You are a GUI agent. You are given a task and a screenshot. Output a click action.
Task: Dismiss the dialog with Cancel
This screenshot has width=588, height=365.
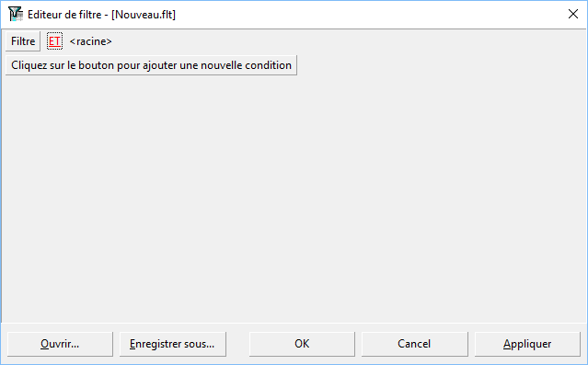414,344
